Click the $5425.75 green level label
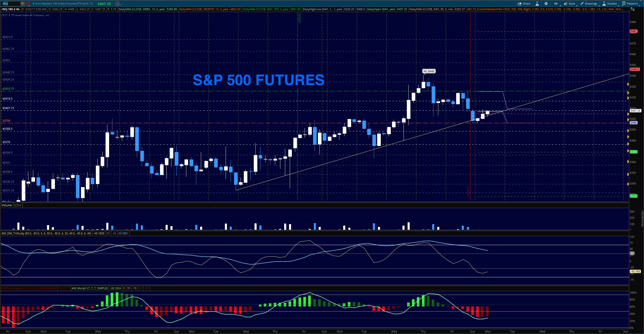Screen dimensions: 644x334 click(8, 89)
